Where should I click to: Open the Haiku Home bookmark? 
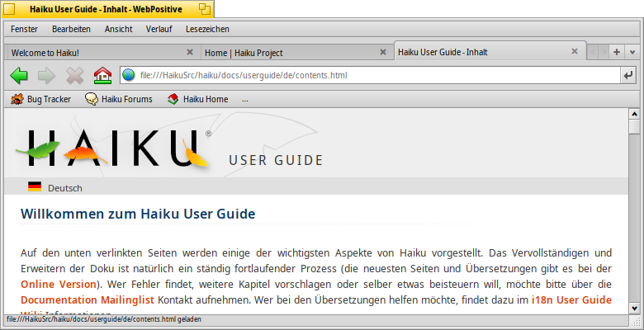pos(197,100)
